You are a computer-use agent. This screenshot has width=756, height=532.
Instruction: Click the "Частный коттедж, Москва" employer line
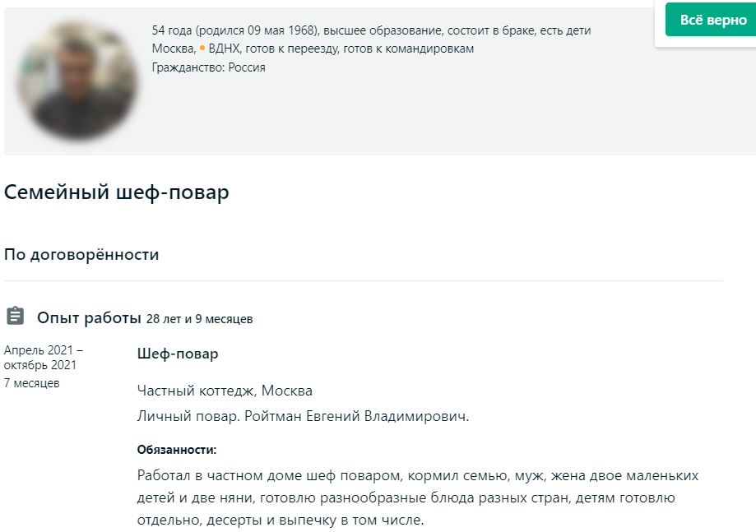pos(225,391)
